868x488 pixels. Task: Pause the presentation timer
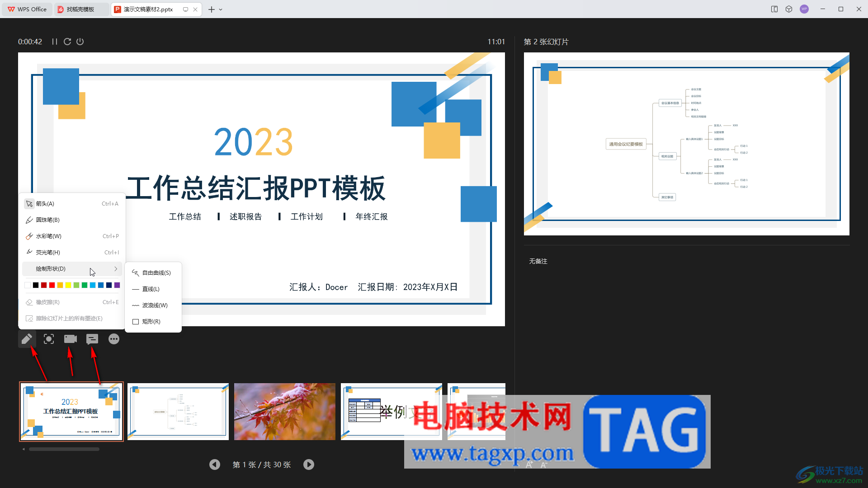point(55,42)
